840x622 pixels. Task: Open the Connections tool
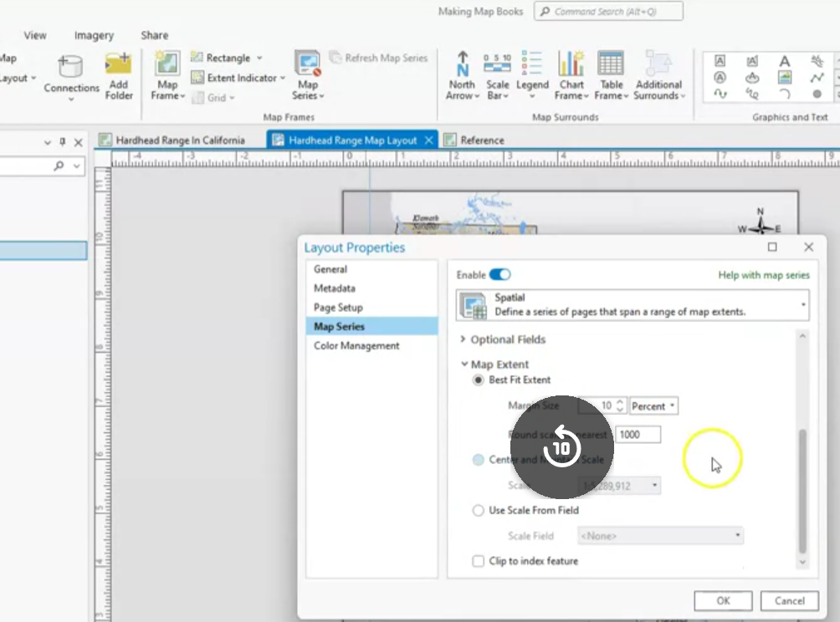tap(71, 77)
